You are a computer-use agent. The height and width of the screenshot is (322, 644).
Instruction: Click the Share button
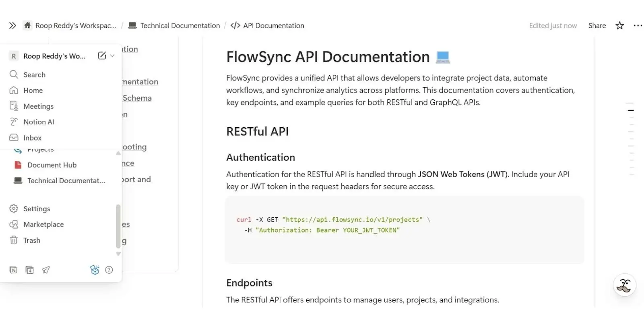tap(597, 25)
